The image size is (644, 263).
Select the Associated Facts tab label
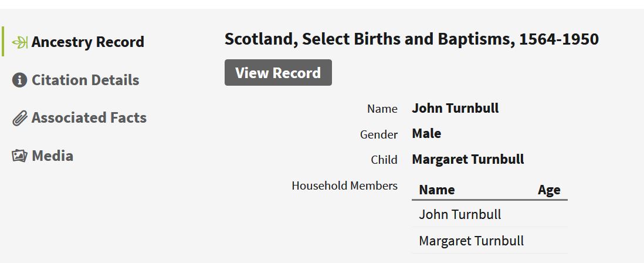tap(89, 118)
